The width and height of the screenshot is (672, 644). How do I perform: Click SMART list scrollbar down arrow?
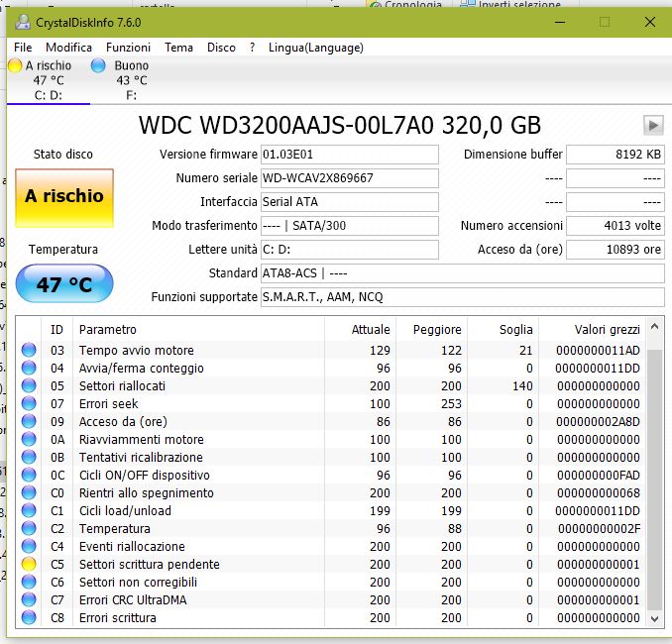tap(654, 618)
